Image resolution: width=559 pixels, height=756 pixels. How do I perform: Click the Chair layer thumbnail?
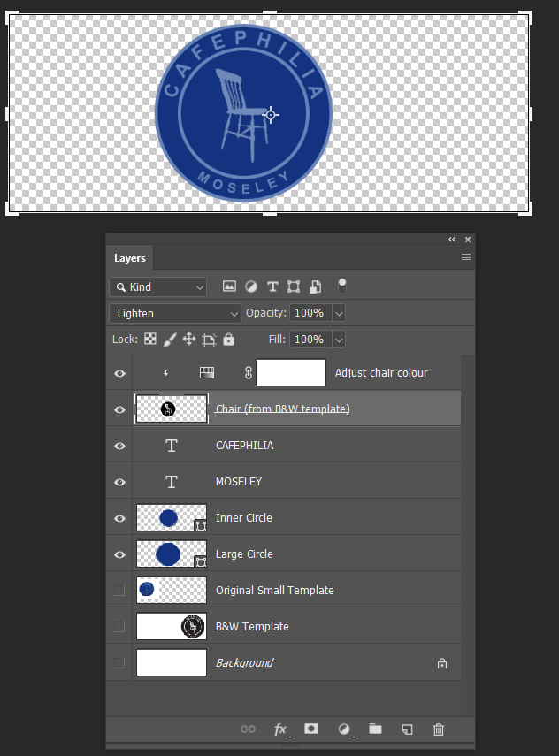[172, 409]
